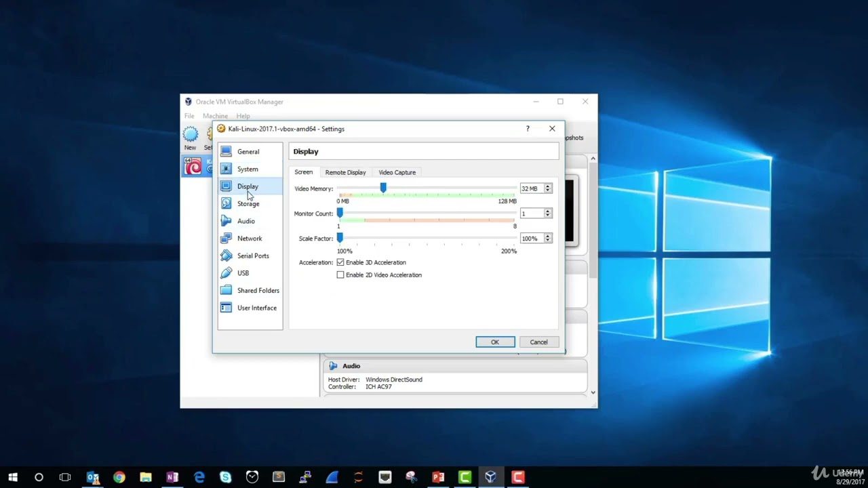Decrease Scale Factor with down arrow
The image size is (868, 488).
pyautogui.click(x=548, y=241)
